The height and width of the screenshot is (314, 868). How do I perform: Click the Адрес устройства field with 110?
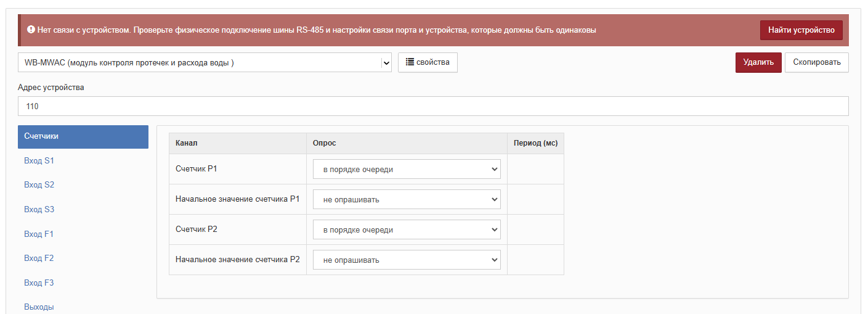click(433, 106)
